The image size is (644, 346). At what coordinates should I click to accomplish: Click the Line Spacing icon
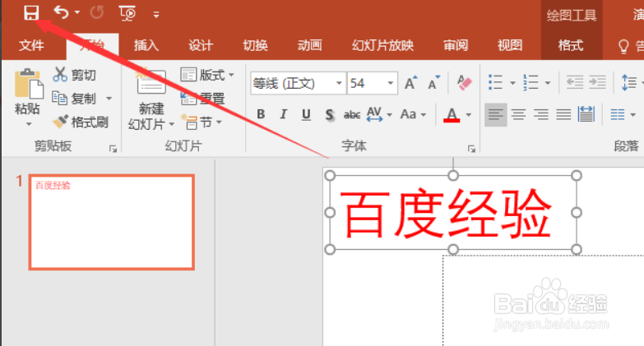tap(629, 82)
